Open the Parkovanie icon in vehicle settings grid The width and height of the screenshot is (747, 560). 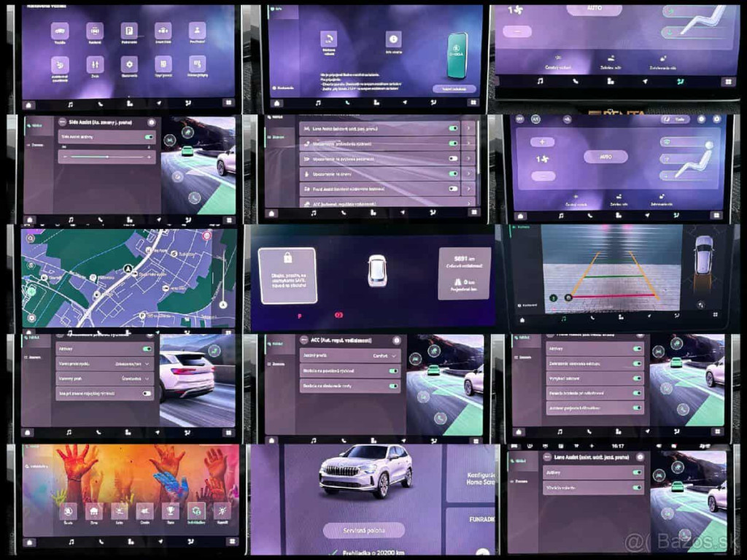128,31
